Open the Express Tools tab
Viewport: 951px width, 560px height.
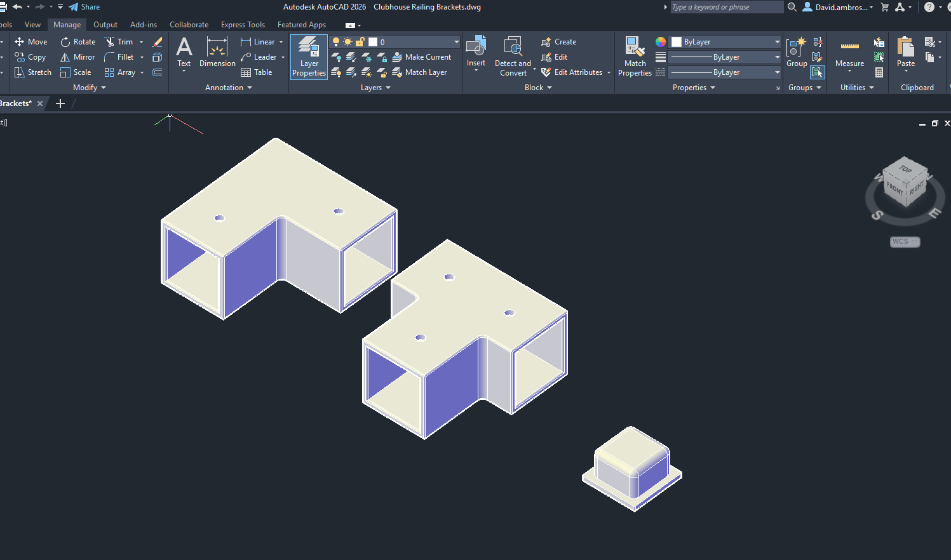click(x=243, y=25)
